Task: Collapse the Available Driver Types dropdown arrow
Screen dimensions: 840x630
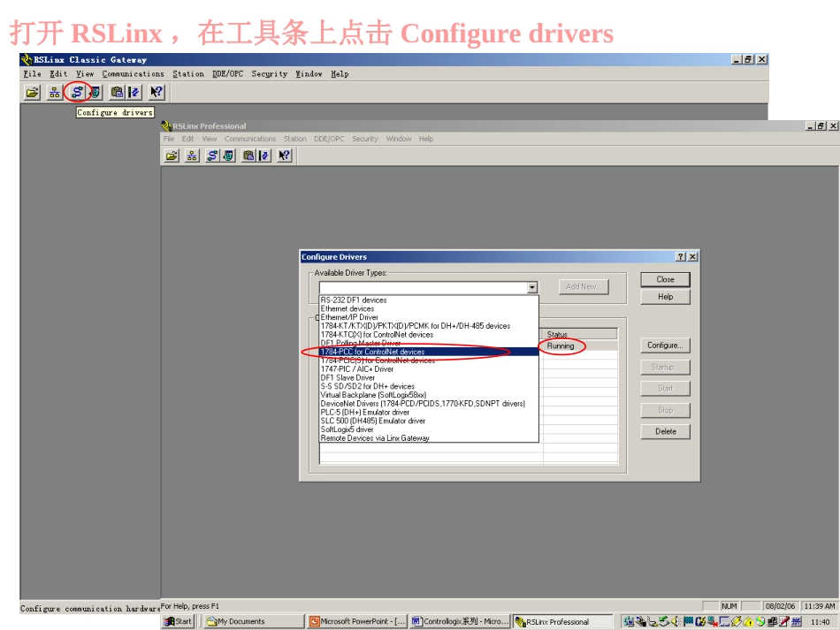Action: point(531,287)
